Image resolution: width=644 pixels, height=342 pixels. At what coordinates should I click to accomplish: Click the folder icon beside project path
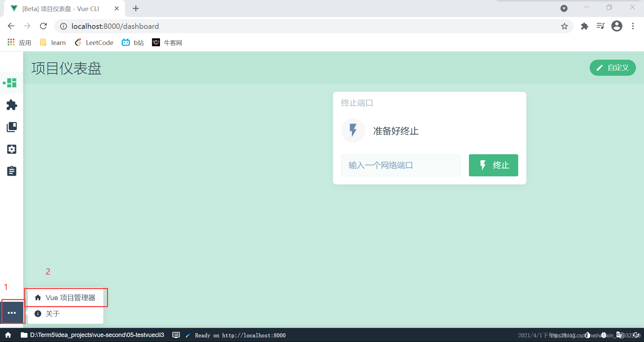point(24,335)
